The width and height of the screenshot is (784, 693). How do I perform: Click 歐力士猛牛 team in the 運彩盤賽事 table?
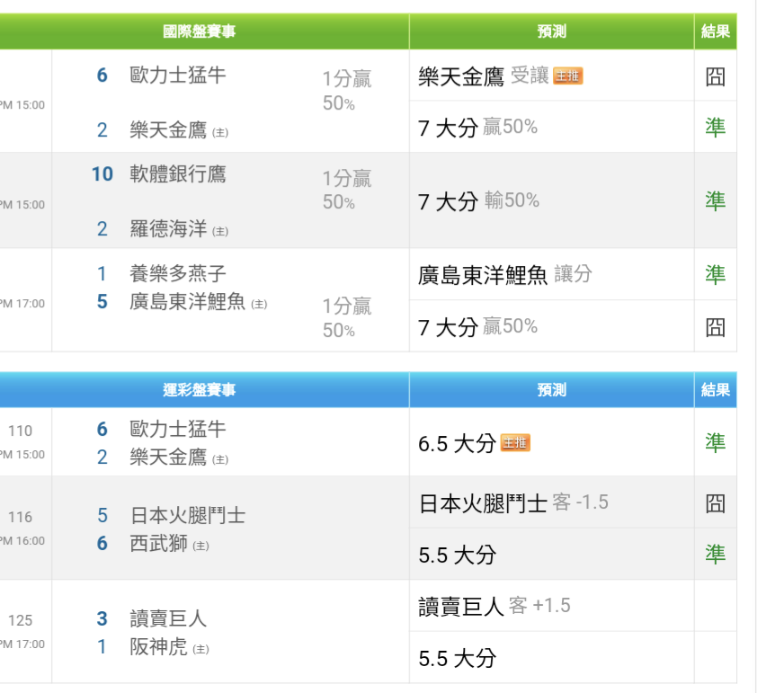[x=177, y=429]
